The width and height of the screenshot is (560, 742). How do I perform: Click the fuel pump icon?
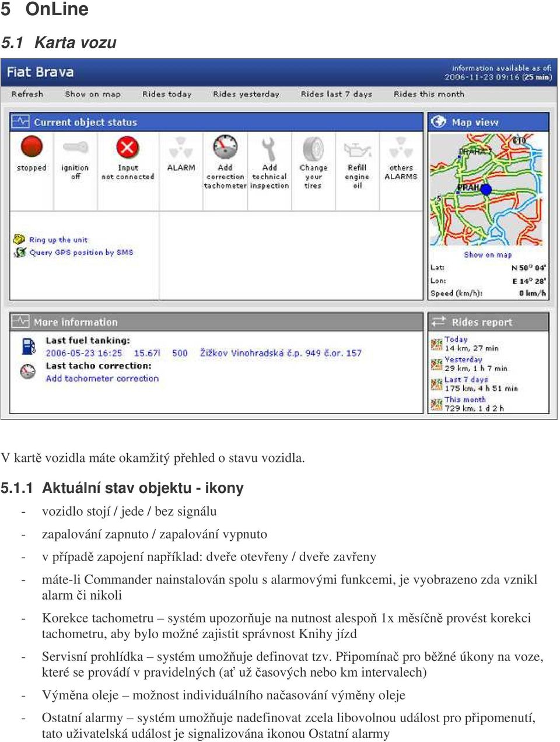coord(28,346)
